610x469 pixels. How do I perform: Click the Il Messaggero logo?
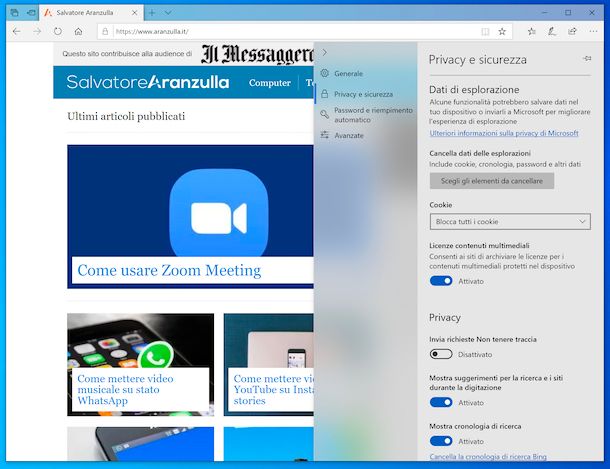pos(257,54)
